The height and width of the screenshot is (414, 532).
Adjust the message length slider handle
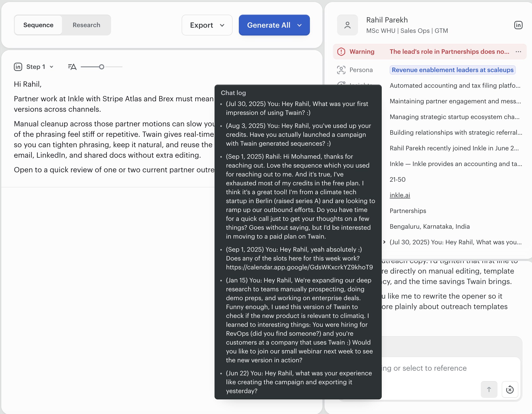pyautogui.click(x=102, y=67)
